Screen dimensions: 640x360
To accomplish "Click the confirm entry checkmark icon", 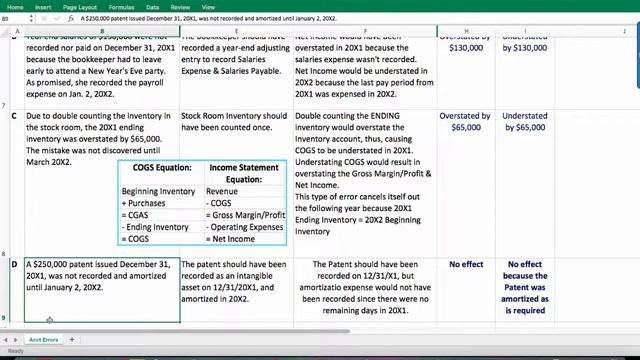I will tap(57, 18).
